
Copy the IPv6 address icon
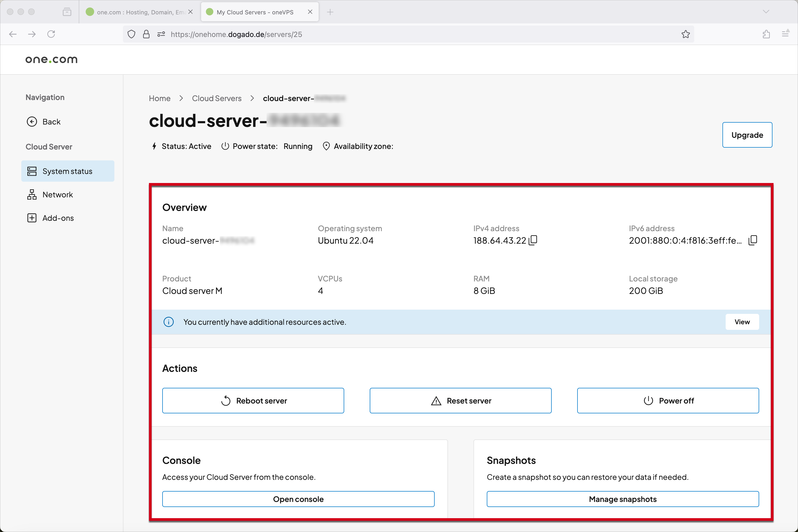753,240
